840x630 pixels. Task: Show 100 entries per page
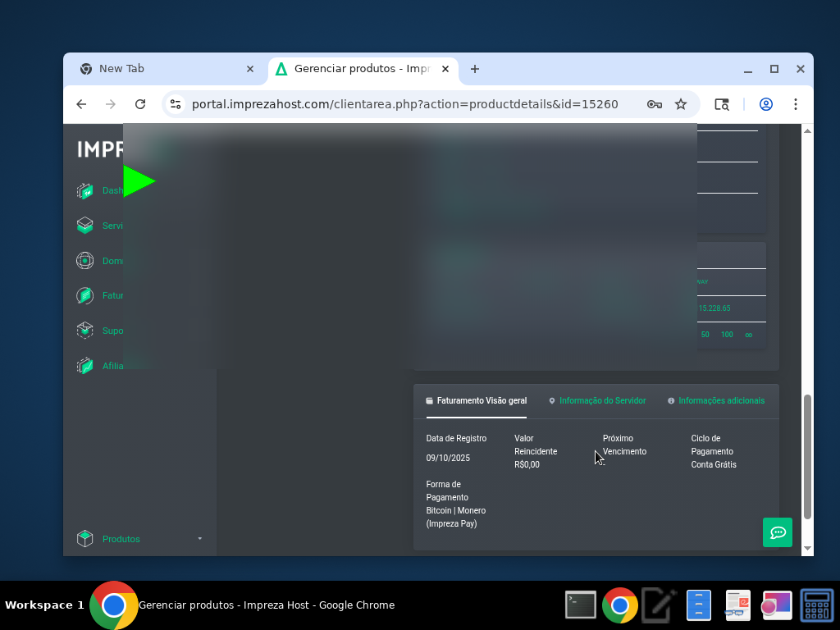pyautogui.click(x=727, y=335)
